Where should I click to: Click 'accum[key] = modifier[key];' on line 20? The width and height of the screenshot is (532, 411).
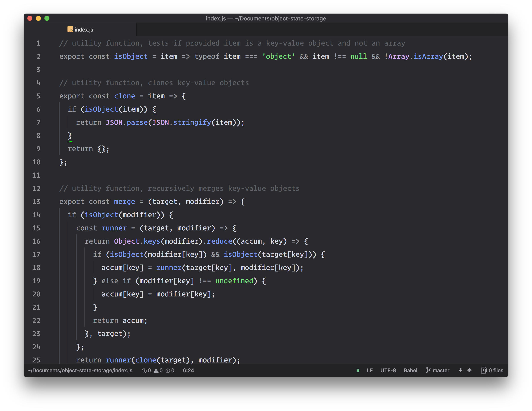[158, 294]
